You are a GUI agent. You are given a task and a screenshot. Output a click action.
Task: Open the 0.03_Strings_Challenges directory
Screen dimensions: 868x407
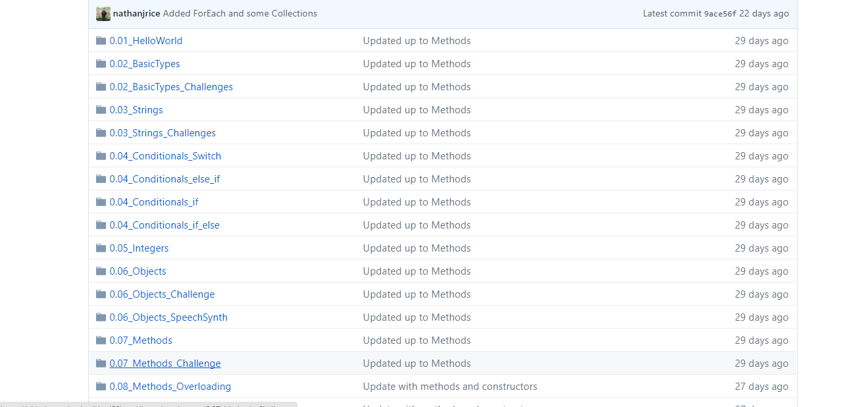[x=163, y=133]
